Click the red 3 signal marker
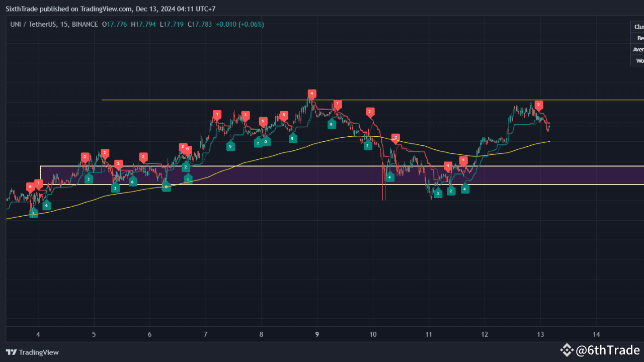Viewport: 644px width, 362px height. tap(245, 115)
